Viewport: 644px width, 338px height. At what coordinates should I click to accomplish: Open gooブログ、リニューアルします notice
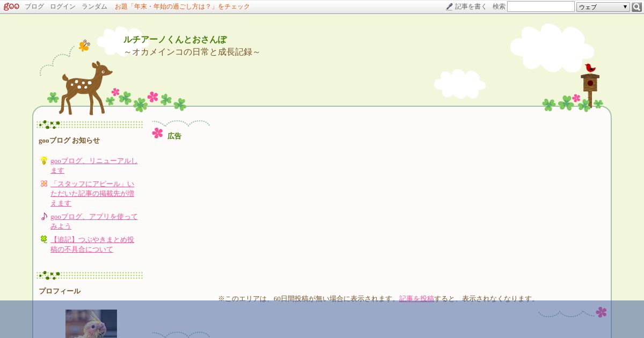tap(94, 166)
